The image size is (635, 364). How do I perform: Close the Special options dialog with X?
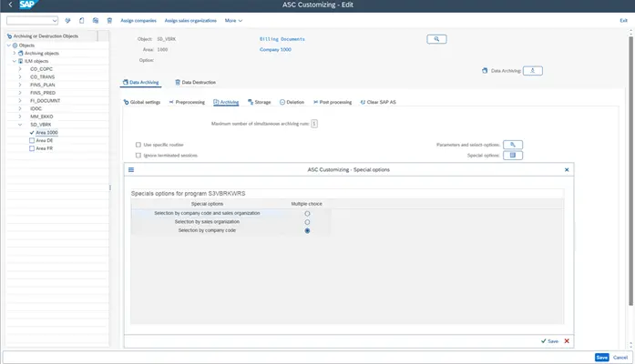[x=567, y=170]
